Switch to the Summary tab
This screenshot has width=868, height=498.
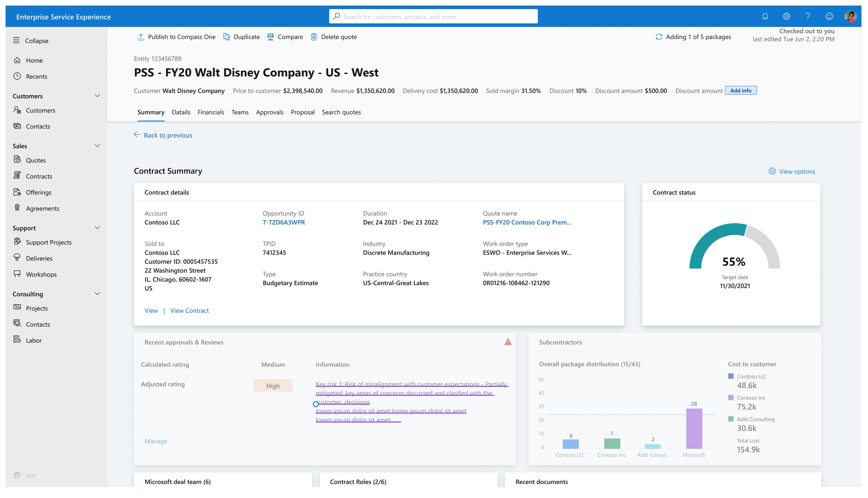(151, 112)
